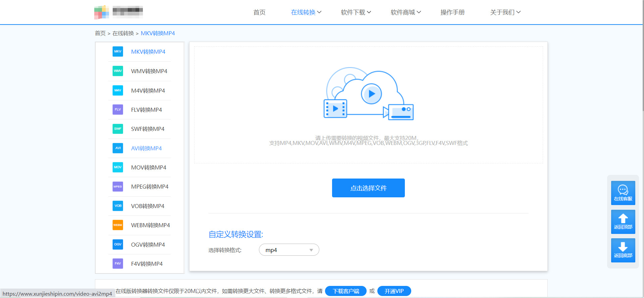Select MKV转换MP4 in sidebar
The image size is (644, 298).
(x=148, y=52)
